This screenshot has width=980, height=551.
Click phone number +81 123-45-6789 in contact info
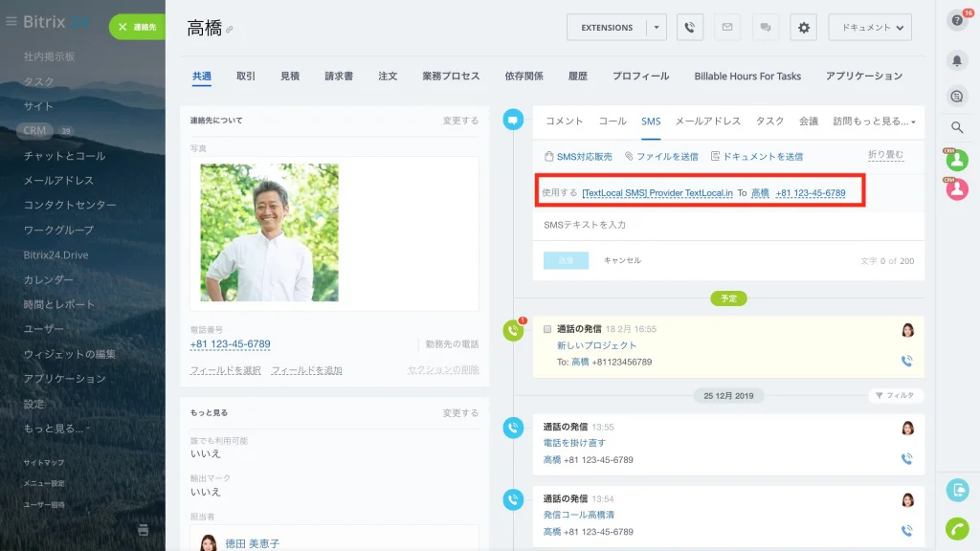[x=230, y=344]
